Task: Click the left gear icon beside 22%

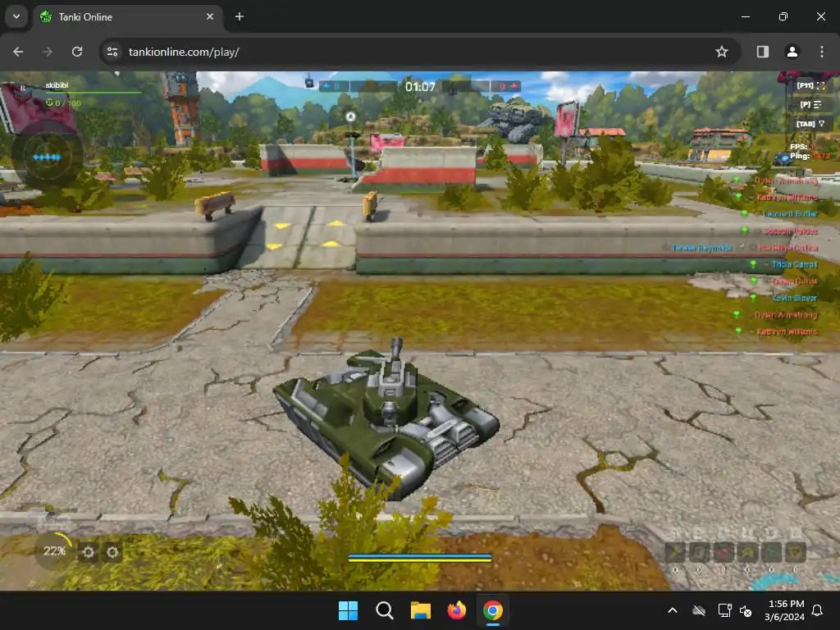Action: click(89, 552)
